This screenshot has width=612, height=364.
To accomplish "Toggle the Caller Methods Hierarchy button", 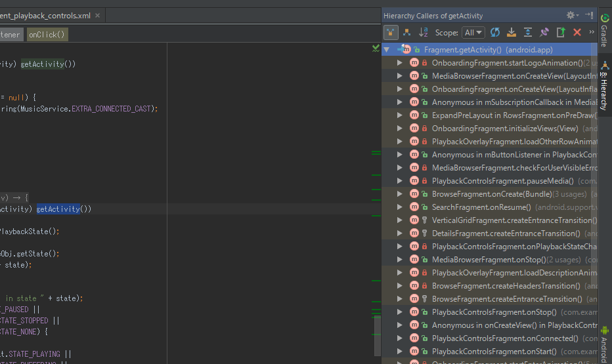I will pyautogui.click(x=391, y=32).
